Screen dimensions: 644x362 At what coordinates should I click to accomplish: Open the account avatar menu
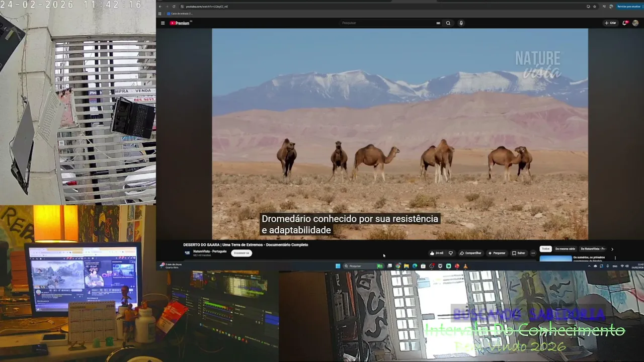point(635,23)
